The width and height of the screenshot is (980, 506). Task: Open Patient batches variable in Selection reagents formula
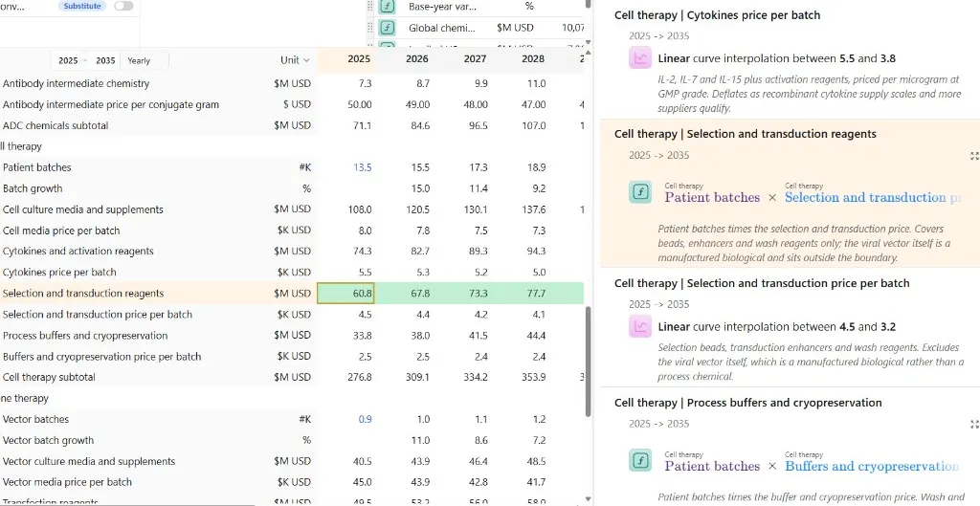coord(712,197)
